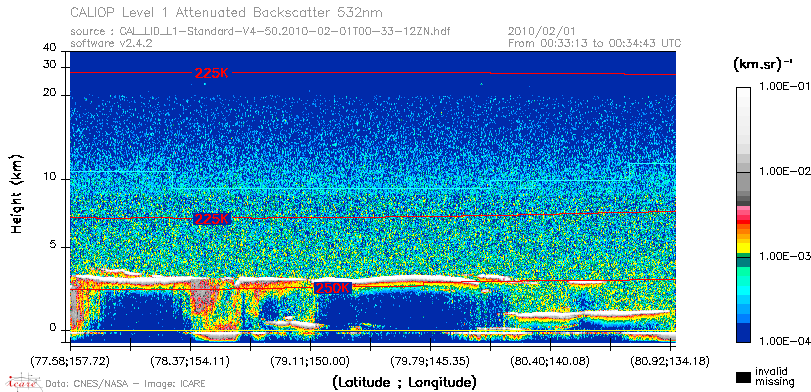Click the '(km.sr)-1' colorbar unit label
811x392 pixels.
click(763, 65)
